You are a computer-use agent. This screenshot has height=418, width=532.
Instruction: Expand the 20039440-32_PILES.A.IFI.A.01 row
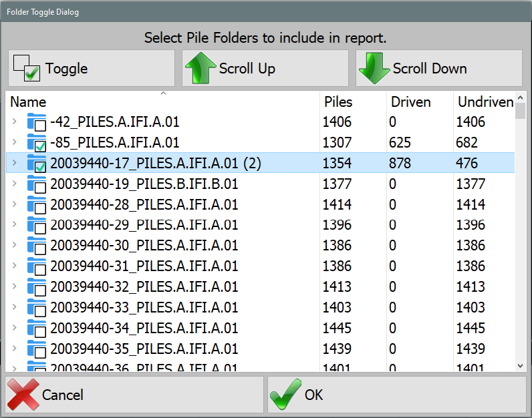click(14, 286)
